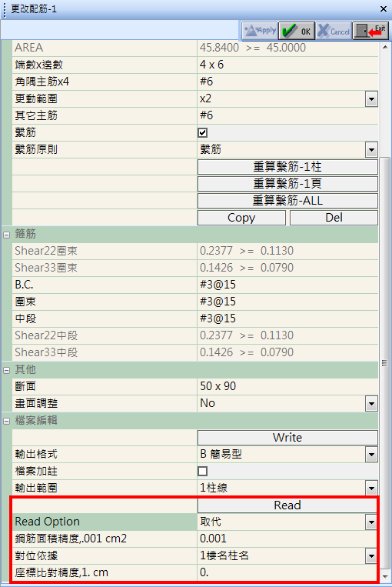Open the 畫面調整 dropdown
Image resolution: width=392 pixels, height=587 pixels.
pos(371,404)
